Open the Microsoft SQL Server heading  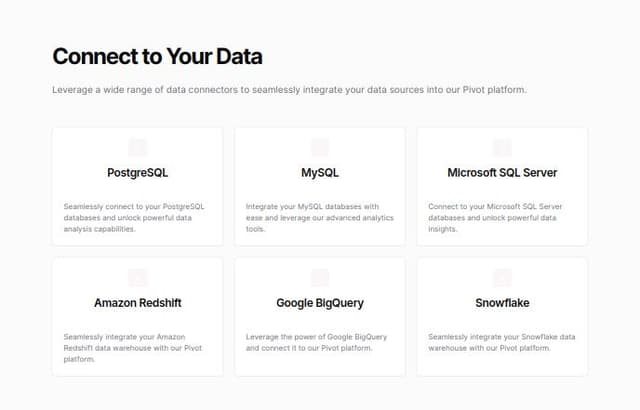(x=502, y=173)
